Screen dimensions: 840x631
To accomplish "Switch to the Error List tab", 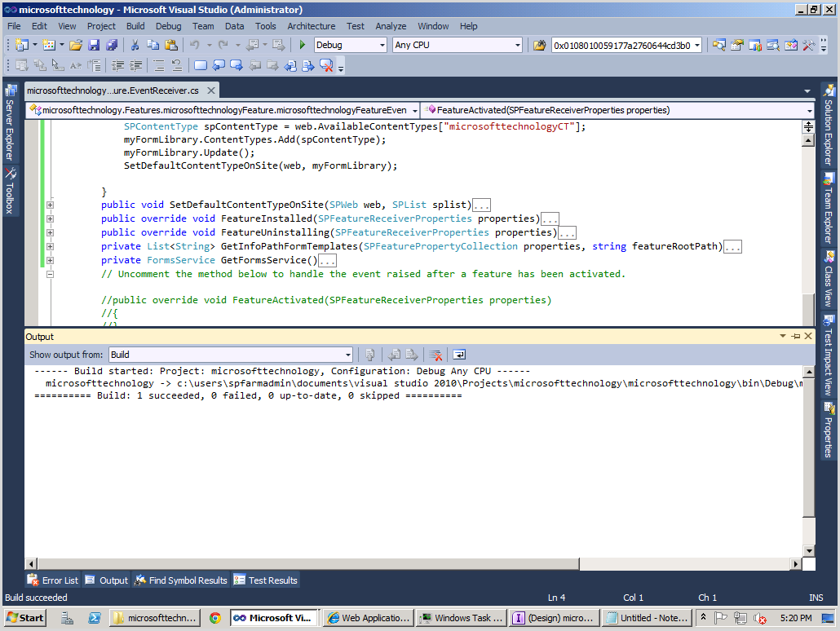I will [53, 580].
